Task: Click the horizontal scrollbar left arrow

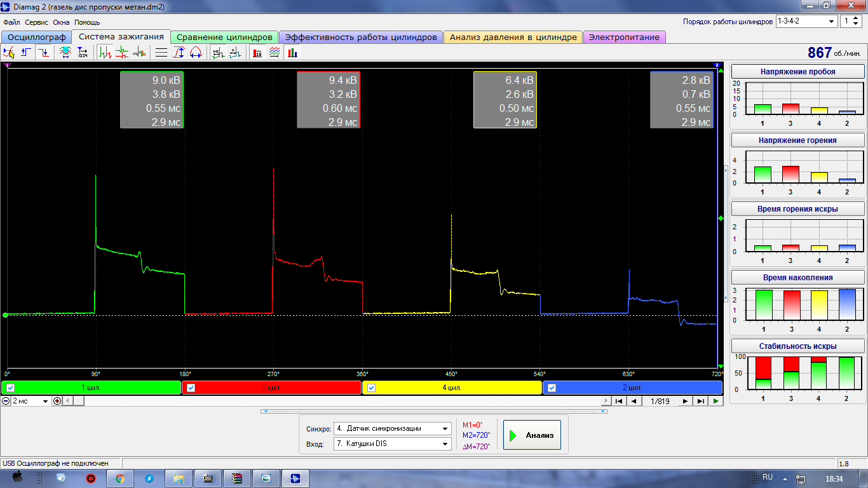Action: 68,401
